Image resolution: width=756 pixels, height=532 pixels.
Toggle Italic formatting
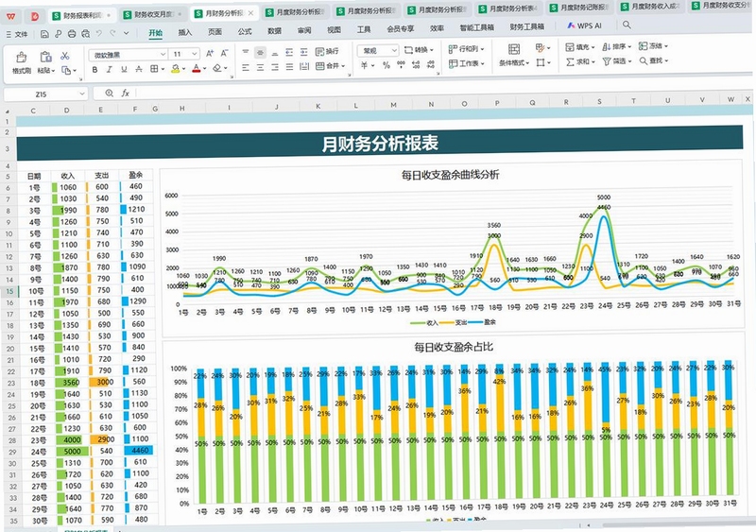pyautogui.click(x=110, y=70)
